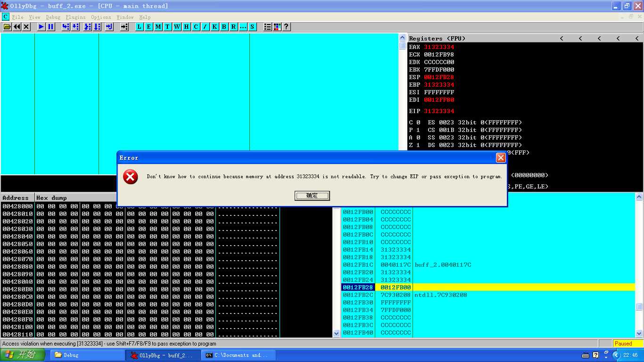The width and height of the screenshot is (644, 362).
Task: Select ESP value 0012FB28 in registers
Action: tap(439, 77)
